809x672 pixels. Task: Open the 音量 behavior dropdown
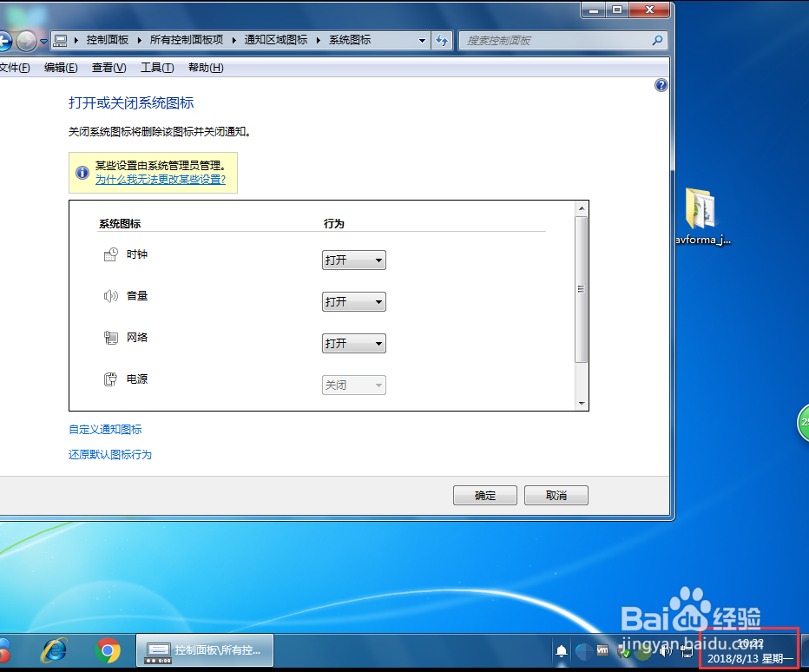354,302
